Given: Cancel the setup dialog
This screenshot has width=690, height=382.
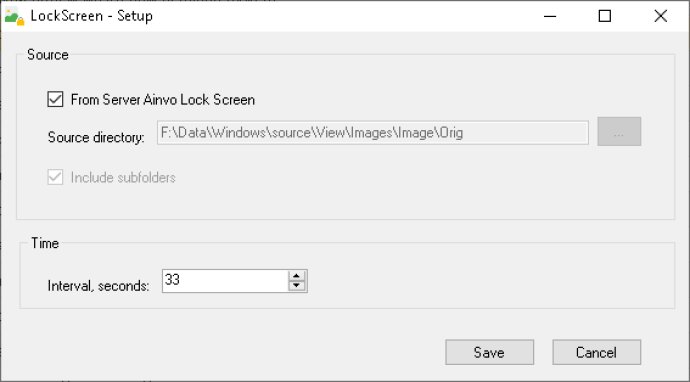Looking at the screenshot, I should click(597, 352).
